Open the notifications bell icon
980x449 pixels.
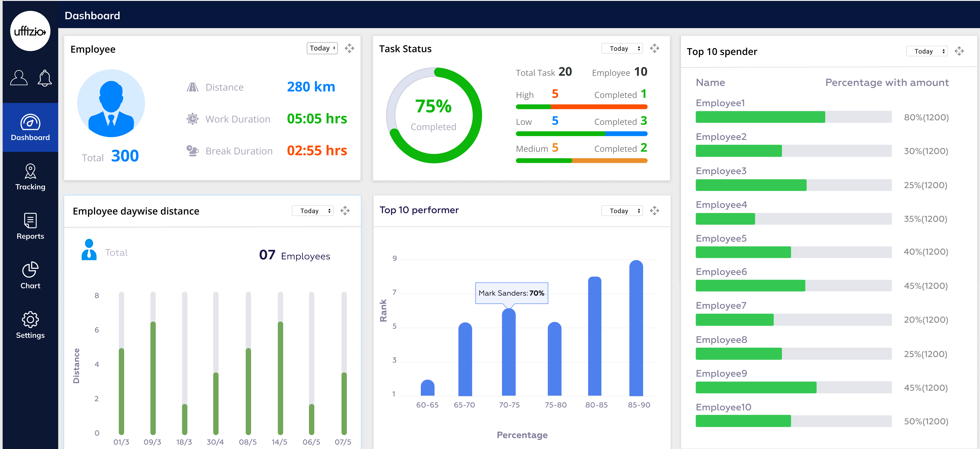tap(44, 78)
